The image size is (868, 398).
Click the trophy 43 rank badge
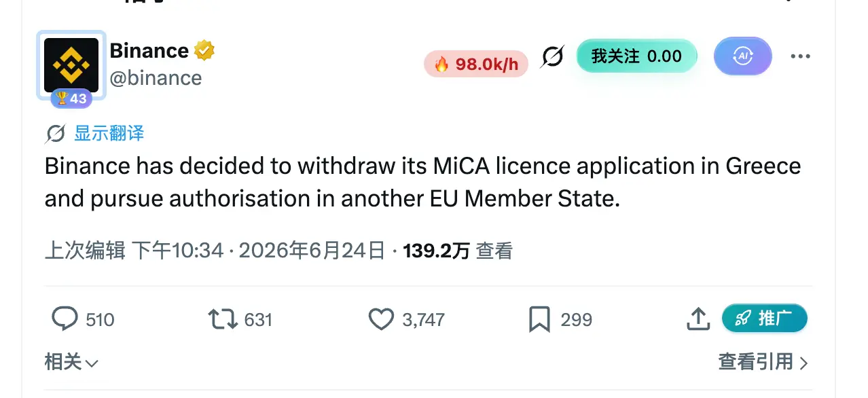pos(71,98)
